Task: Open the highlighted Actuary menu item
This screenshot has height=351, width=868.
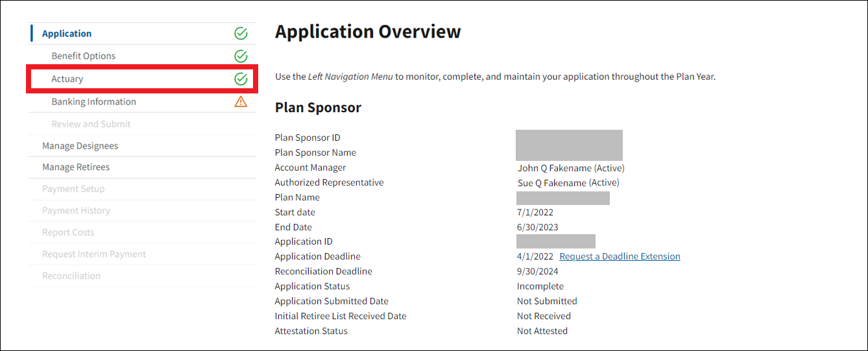Action: [x=67, y=79]
